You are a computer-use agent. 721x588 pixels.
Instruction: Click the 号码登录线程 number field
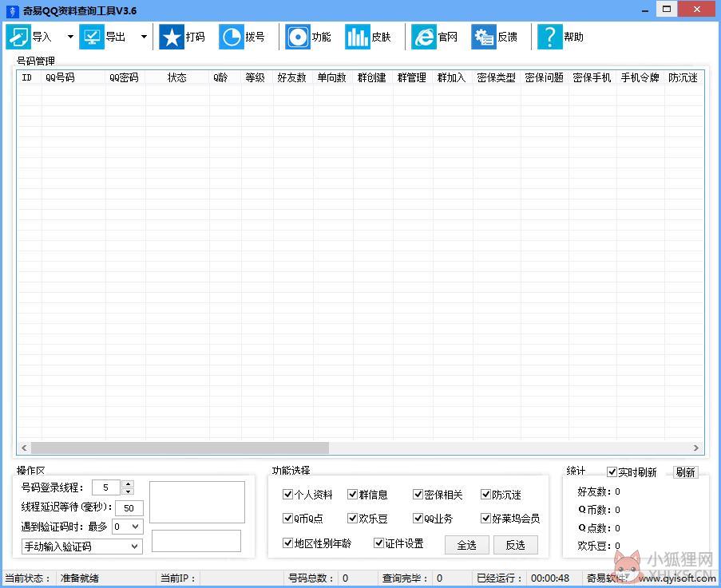106,487
